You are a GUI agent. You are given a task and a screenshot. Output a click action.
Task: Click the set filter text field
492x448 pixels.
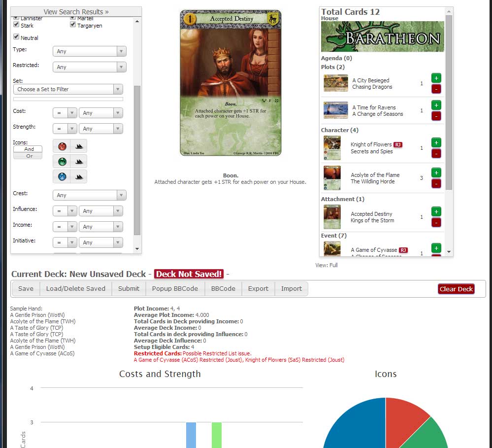[68, 99]
